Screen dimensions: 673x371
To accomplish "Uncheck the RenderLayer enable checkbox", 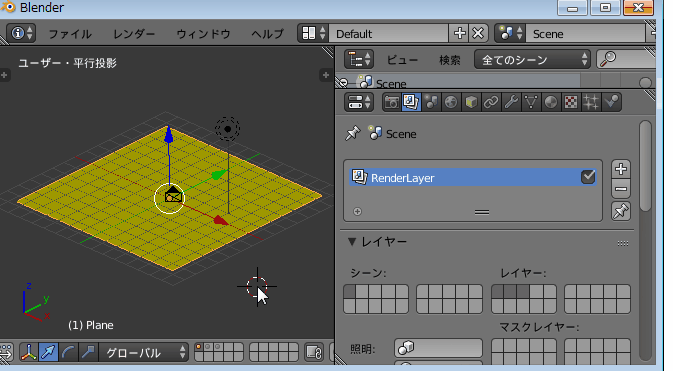I will coord(588,177).
